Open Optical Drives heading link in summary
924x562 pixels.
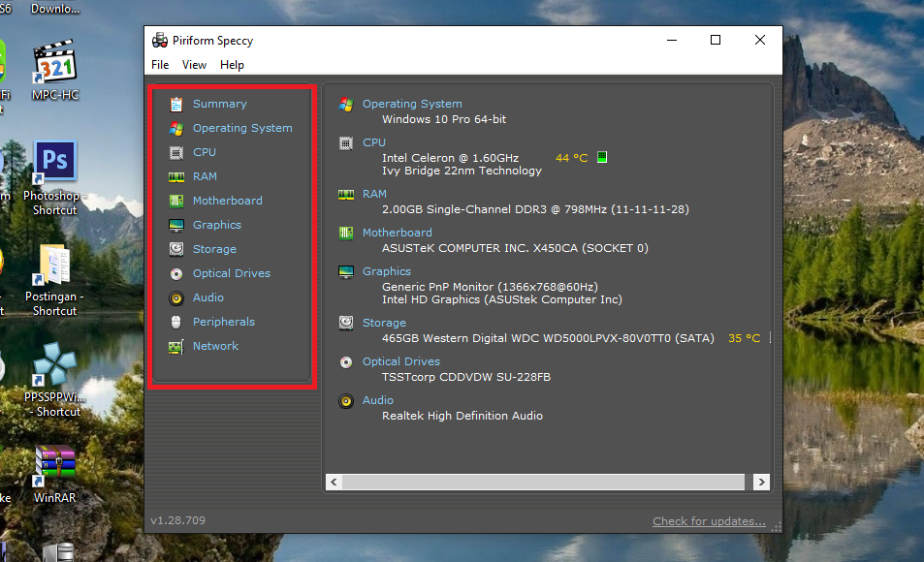(401, 361)
